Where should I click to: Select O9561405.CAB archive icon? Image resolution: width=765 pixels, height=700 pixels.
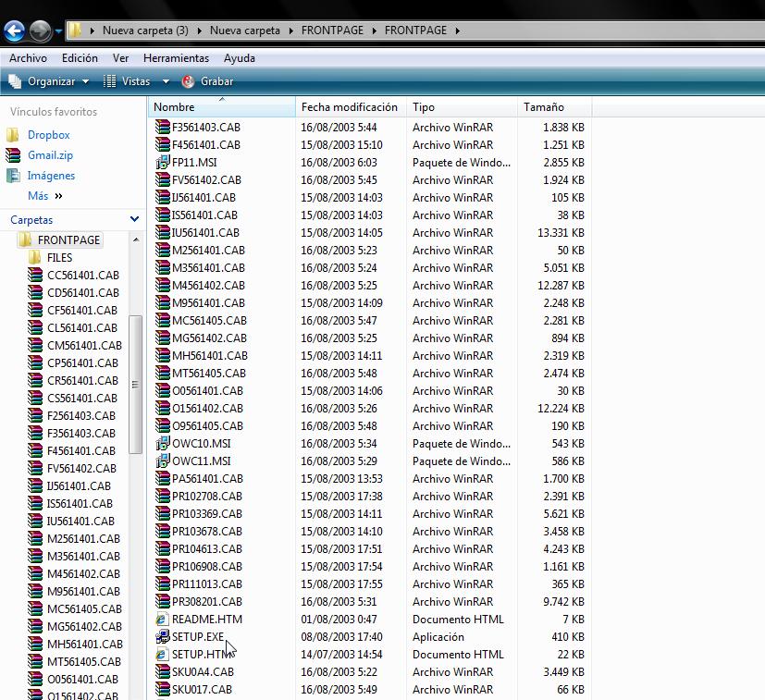coord(163,426)
